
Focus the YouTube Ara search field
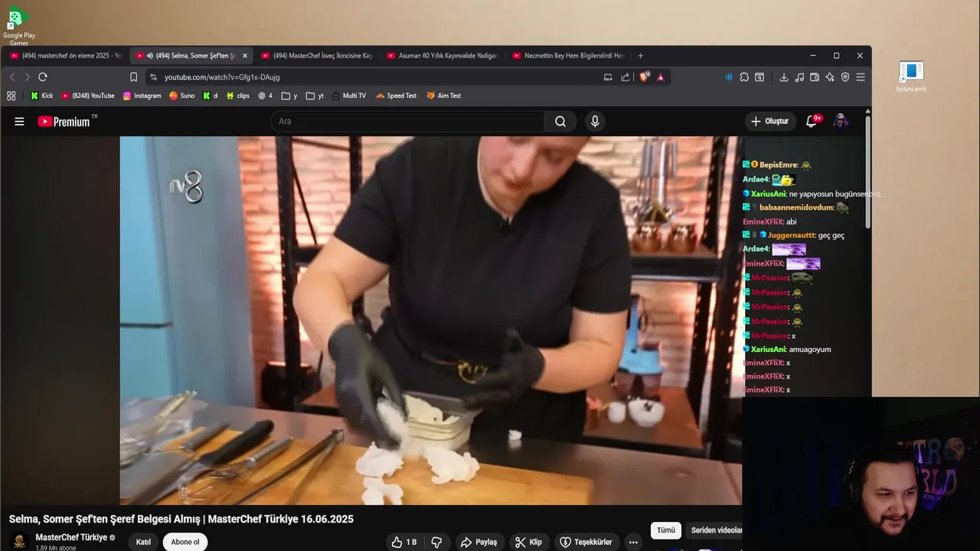tap(407, 121)
